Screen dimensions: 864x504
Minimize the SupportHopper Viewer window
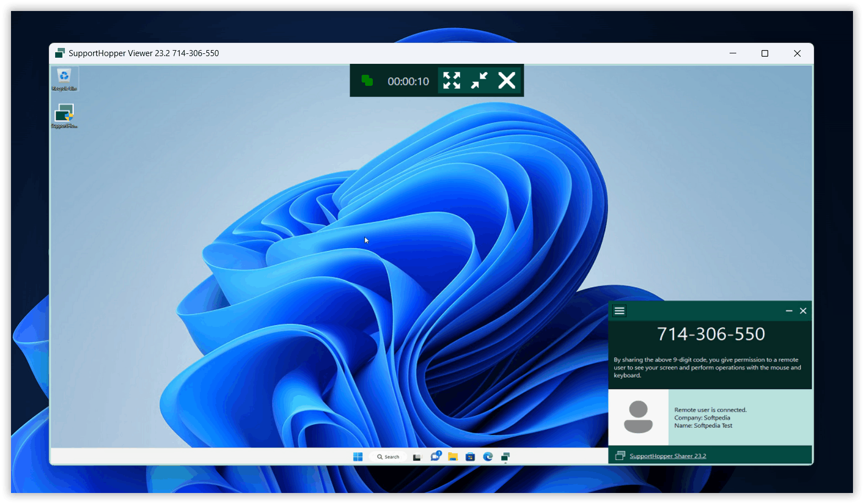(733, 53)
